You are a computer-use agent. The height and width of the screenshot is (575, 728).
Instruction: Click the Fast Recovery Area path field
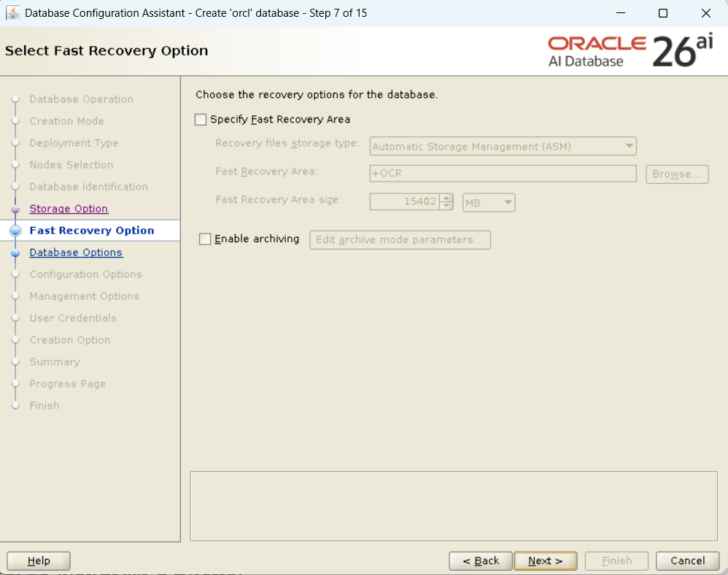pyautogui.click(x=503, y=174)
